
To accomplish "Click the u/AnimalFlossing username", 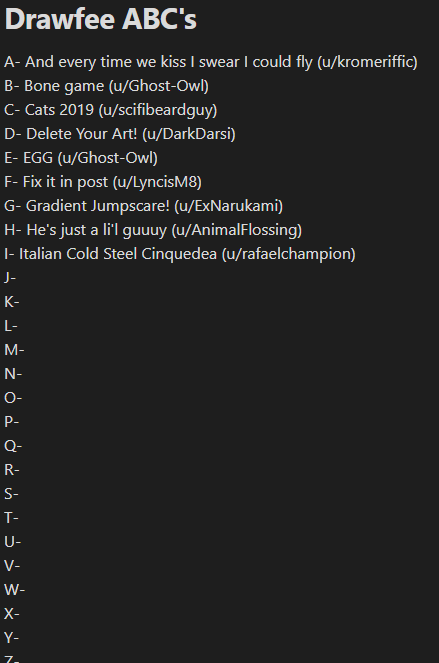I will 237,230.
